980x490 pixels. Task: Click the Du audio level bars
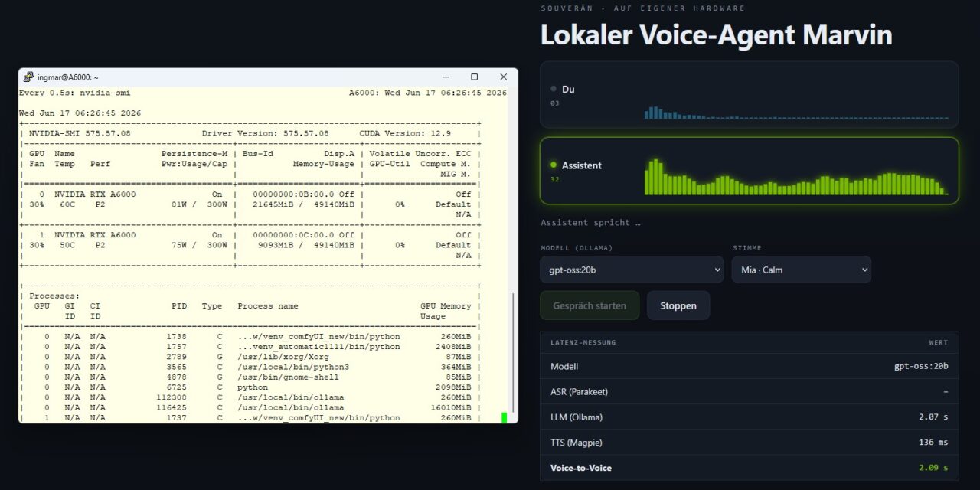coord(796,113)
